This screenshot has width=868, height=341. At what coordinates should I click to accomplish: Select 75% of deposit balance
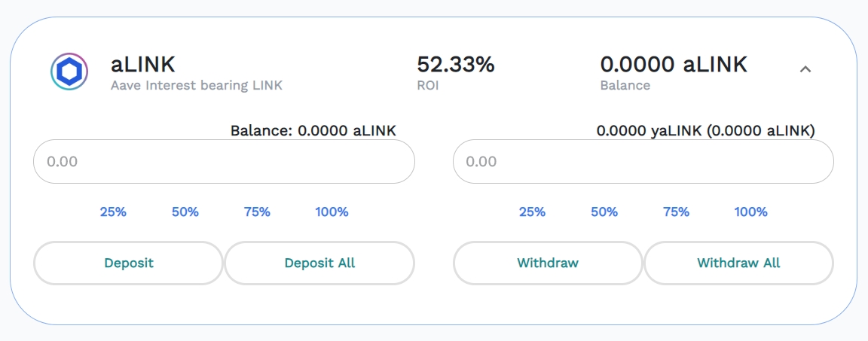click(x=257, y=212)
